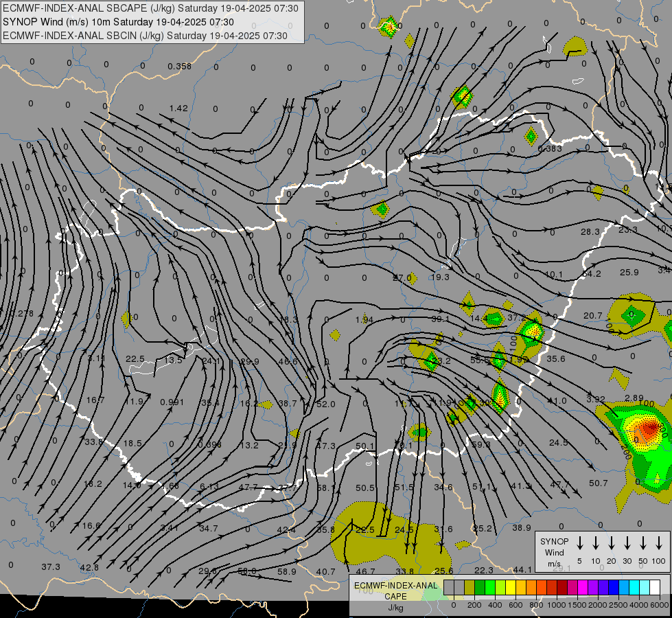Click the 3.41 value on the map
This screenshot has height=618, width=672.
point(170,527)
